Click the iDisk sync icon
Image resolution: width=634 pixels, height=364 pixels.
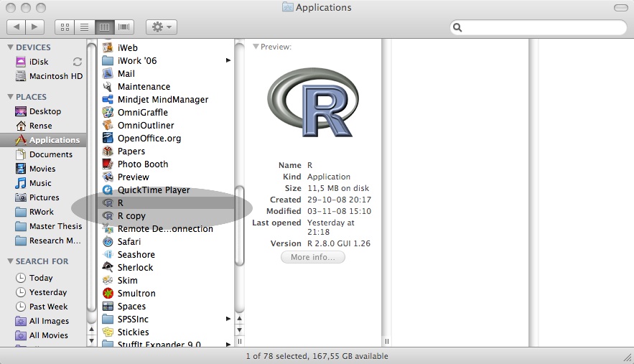pyautogui.click(x=78, y=62)
